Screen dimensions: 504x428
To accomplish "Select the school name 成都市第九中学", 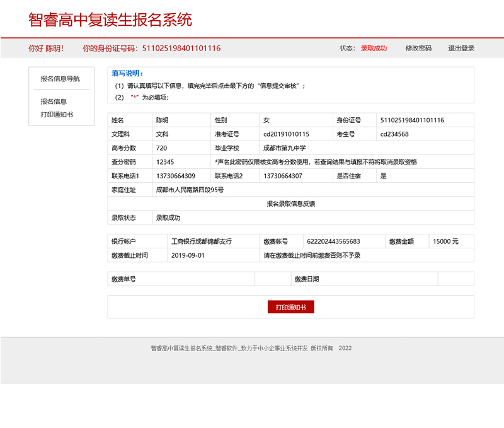I will [x=285, y=147].
